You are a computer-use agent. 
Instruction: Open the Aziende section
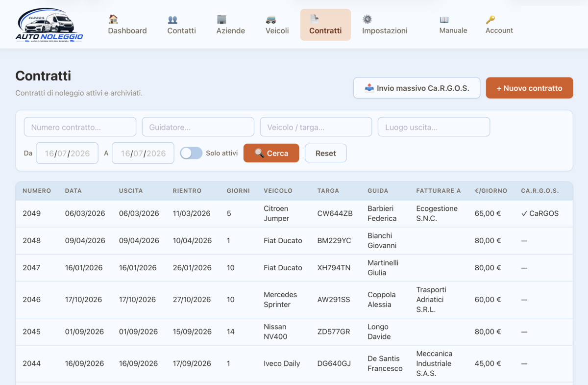pos(231,25)
